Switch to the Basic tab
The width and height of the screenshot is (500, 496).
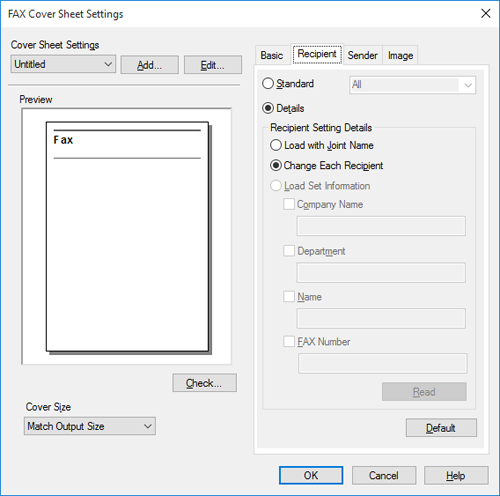coord(272,55)
